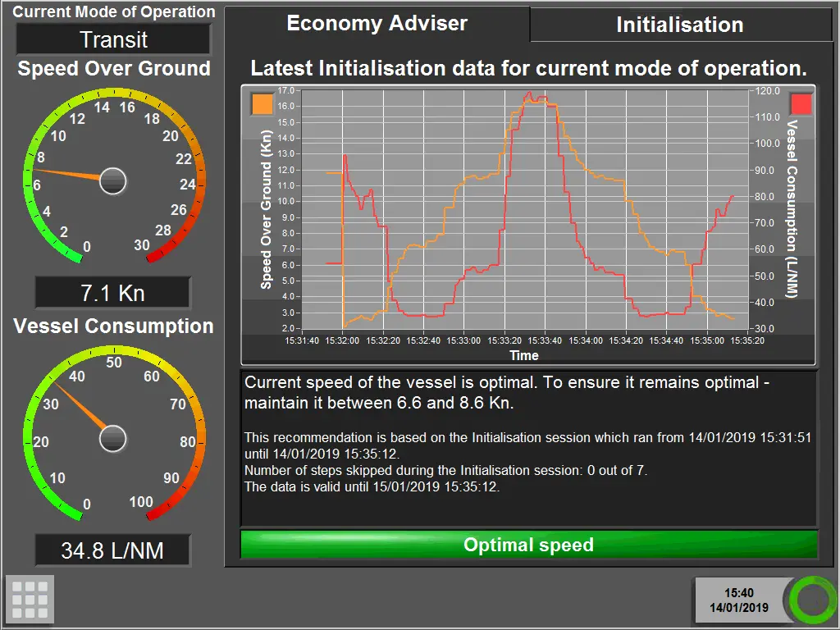
Task: Click the green circular status ring indicator
Action: [812, 600]
